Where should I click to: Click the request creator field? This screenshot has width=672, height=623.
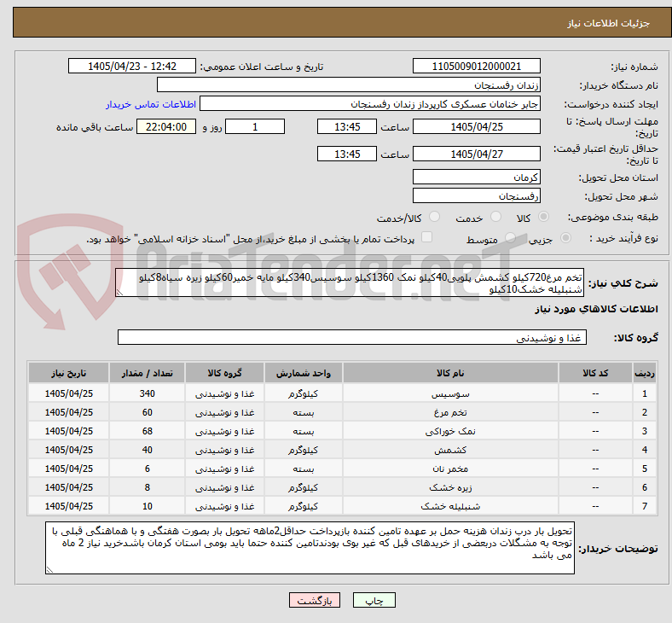[370, 104]
